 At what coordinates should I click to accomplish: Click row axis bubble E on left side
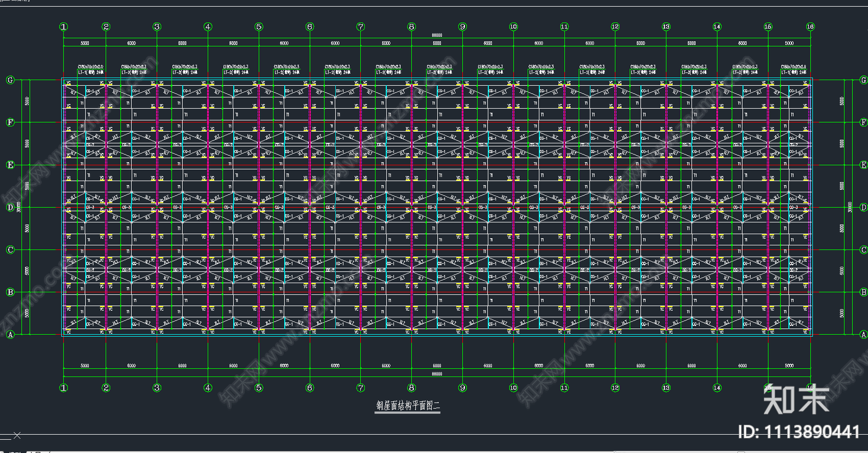[10, 165]
